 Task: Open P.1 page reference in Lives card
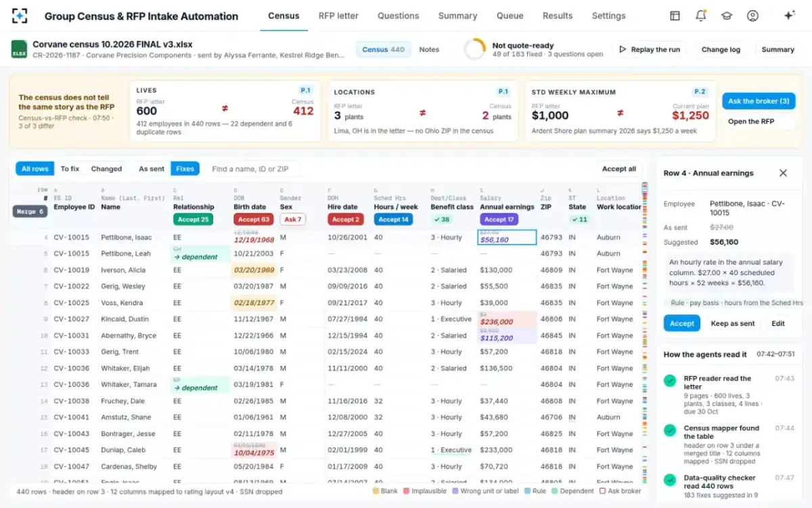click(x=305, y=91)
